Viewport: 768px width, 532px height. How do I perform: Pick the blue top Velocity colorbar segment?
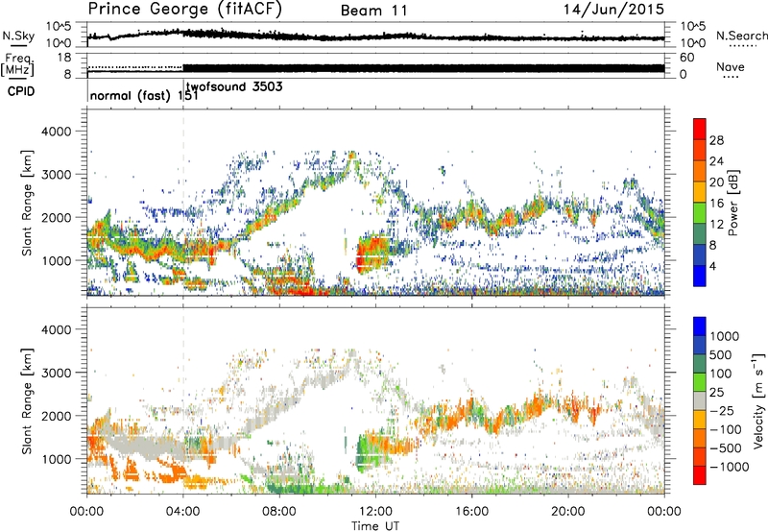point(700,326)
